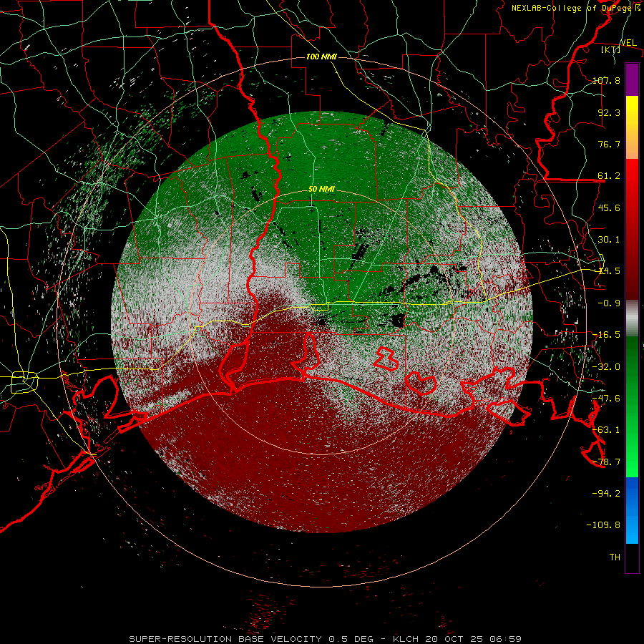Select the 61.2 velocity scale value
Image resolution: width=644 pixels, height=644 pixels.
[x=609, y=176]
